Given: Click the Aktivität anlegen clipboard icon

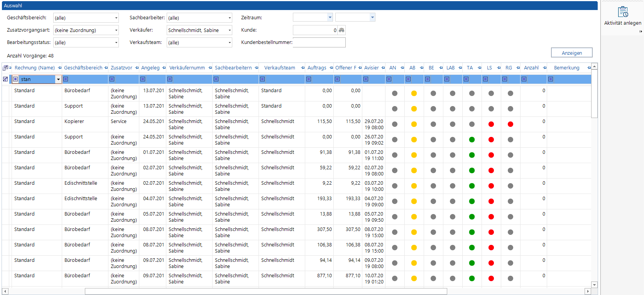Looking at the screenshot, I should click(623, 12).
